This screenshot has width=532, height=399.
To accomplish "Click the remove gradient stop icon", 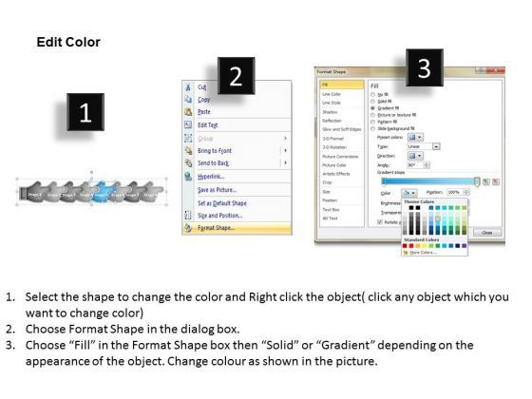I will 496,181.
